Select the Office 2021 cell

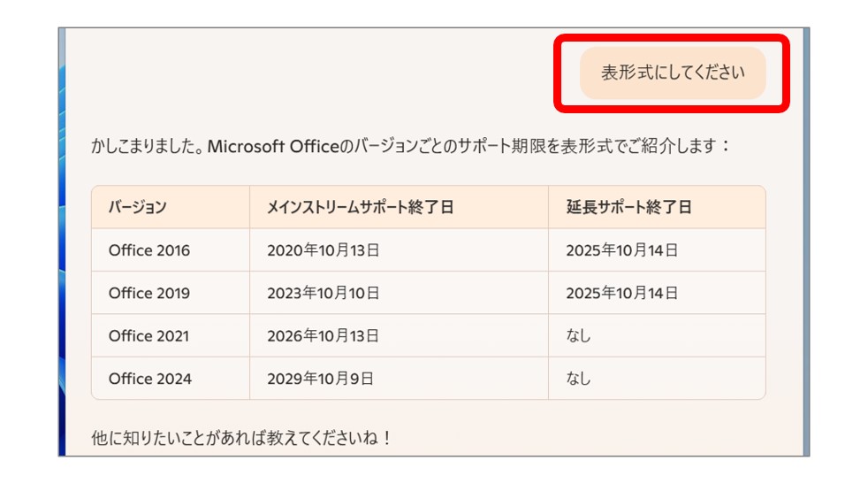tap(171, 335)
